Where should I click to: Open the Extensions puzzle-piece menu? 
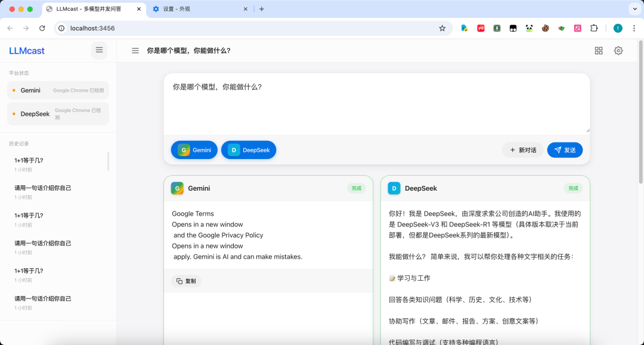pyautogui.click(x=594, y=29)
